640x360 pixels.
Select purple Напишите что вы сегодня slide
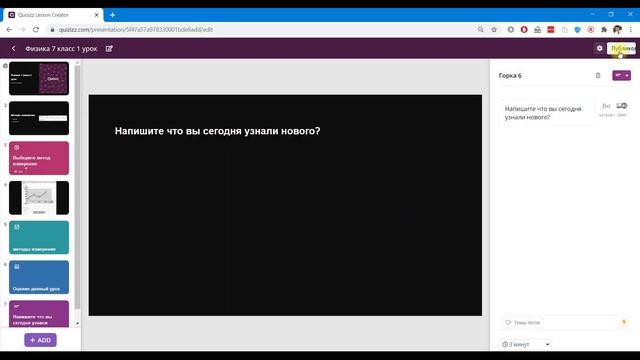39,314
